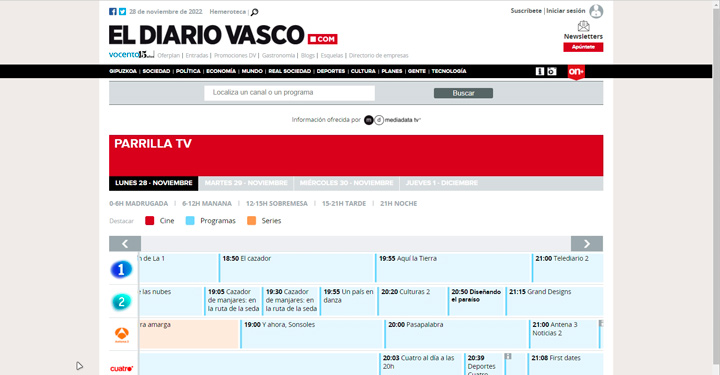Select the Cuatro channel logo
Screen dimensions: 720x375
122,369
